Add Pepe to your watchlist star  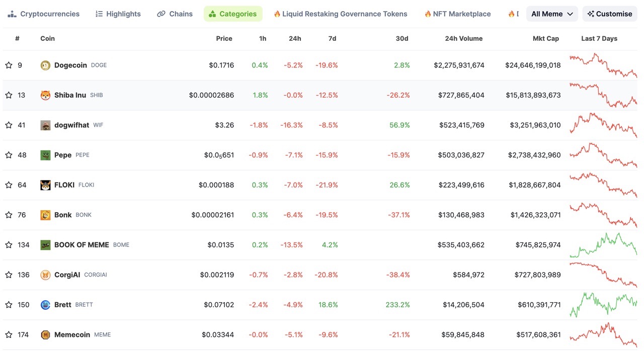click(x=8, y=155)
